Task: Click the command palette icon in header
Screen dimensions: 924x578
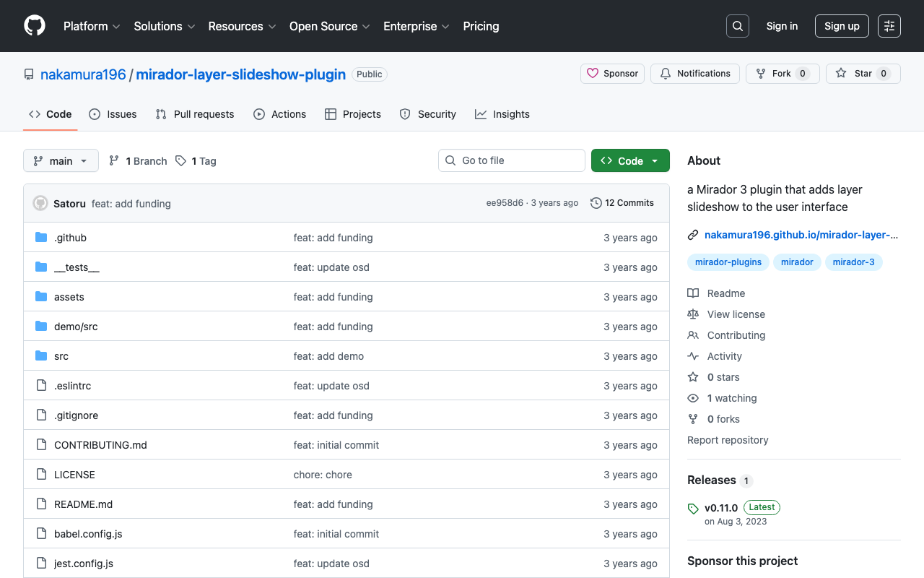Action: click(889, 26)
